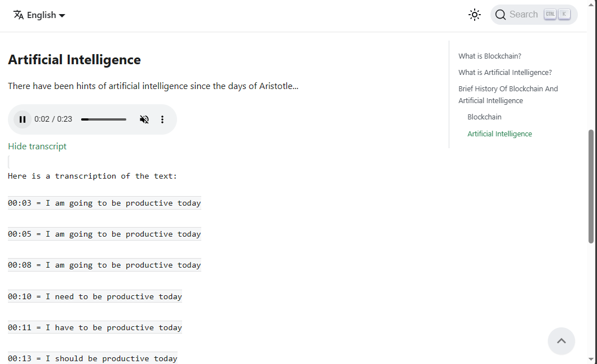Screen dimensions: 597x364
Task: Pause the audio playback
Action: coord(23,119)
